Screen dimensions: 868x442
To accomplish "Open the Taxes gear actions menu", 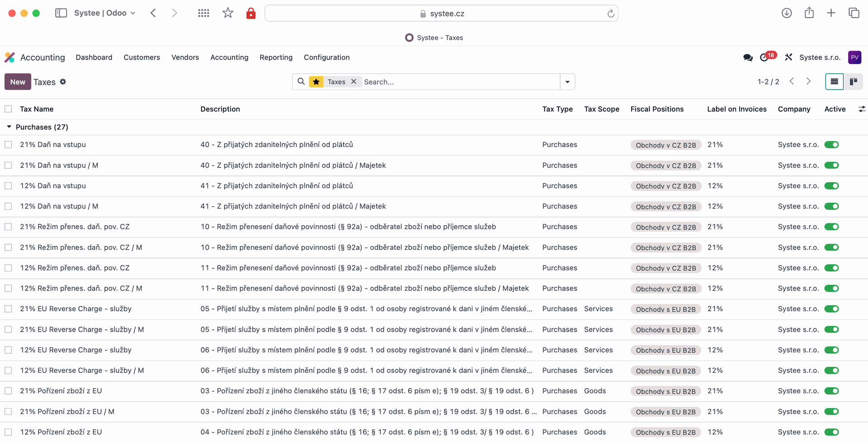I will (x=63, y=82).
